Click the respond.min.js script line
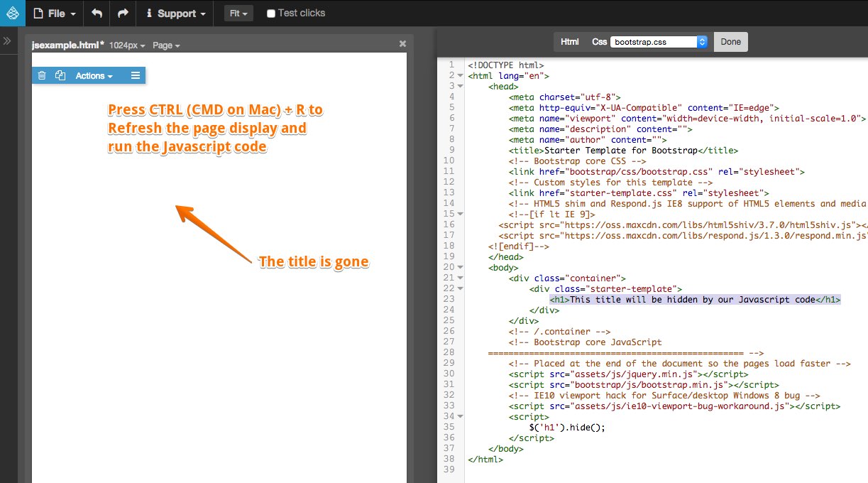 (683, 236)
